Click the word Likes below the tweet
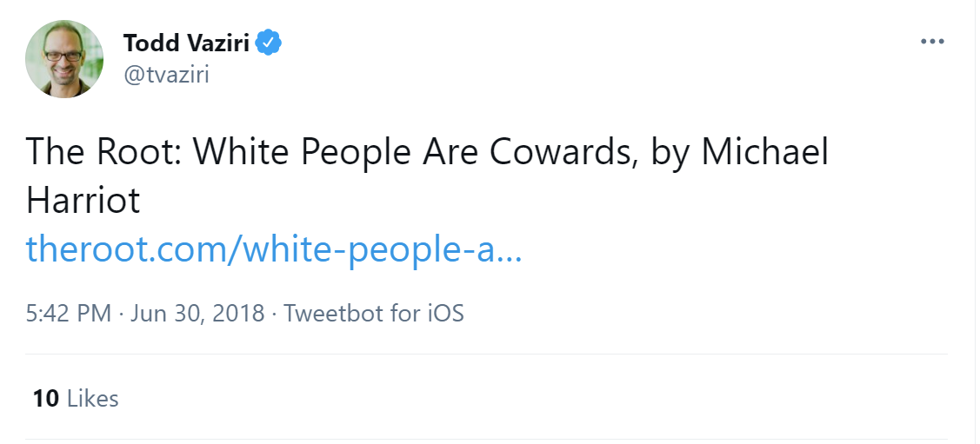The width and height of the screenshot is (980, 444). point(92,399)
